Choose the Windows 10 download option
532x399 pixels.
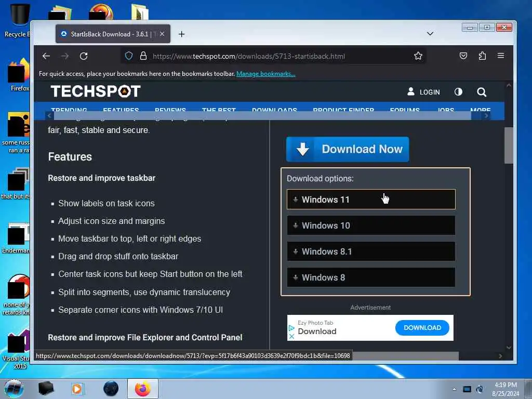pos(371,225)
